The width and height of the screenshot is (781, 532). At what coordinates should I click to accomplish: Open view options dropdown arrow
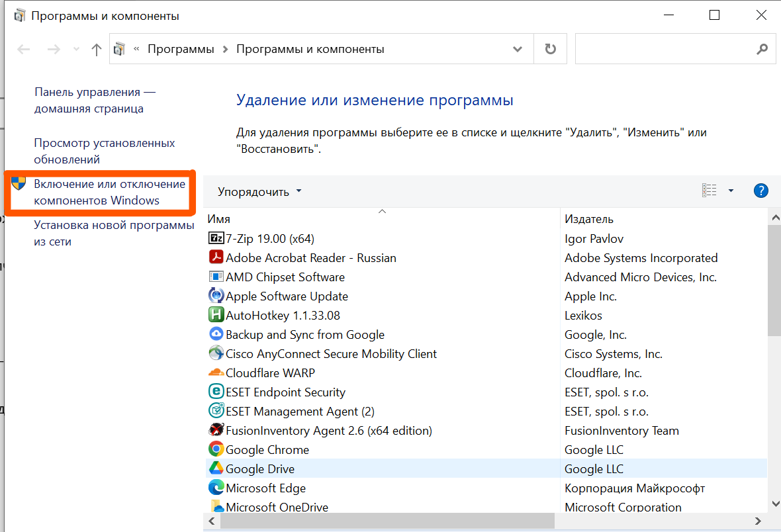731,191
